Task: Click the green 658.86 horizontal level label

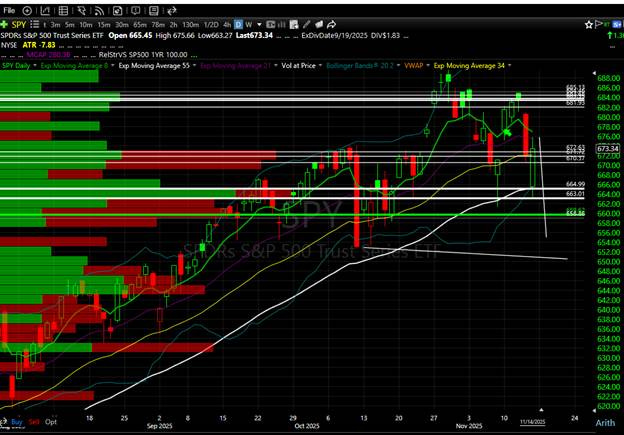Action: [575, 214]
